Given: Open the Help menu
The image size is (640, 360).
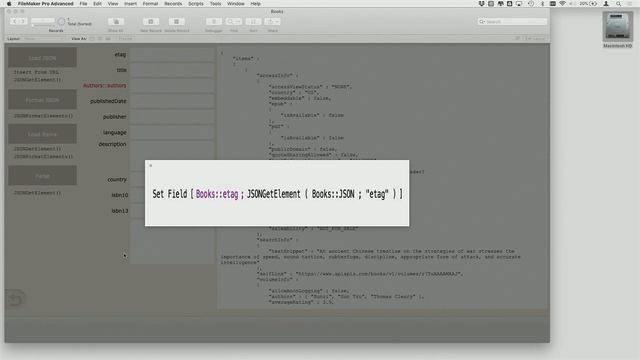Looking at the screenshot, I should click(x=256, y=4).
